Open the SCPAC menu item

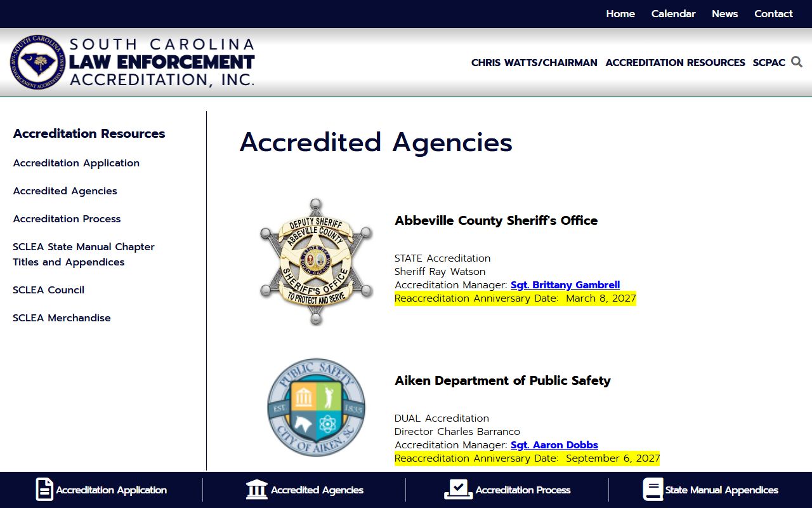pos(769,62)
